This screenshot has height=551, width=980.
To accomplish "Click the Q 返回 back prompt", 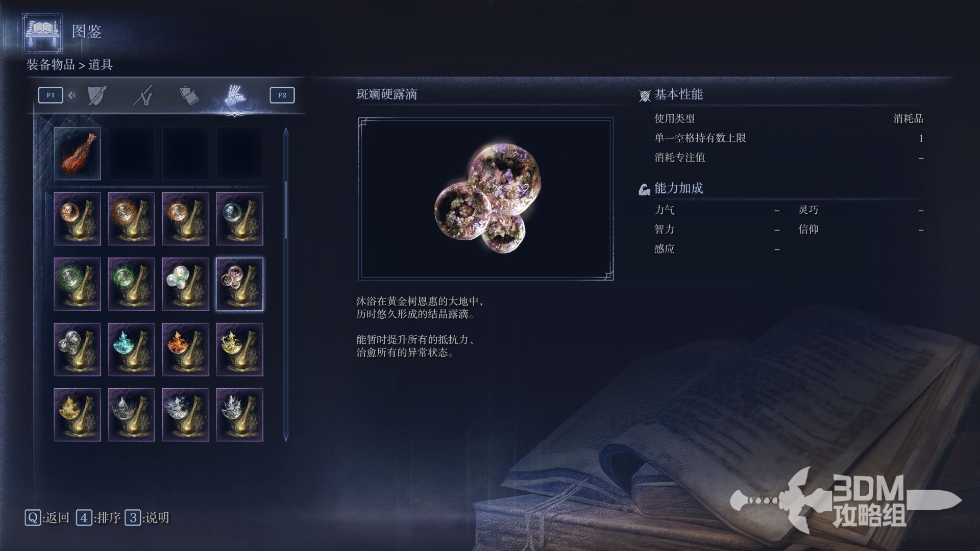I will [x=47, y=518].
